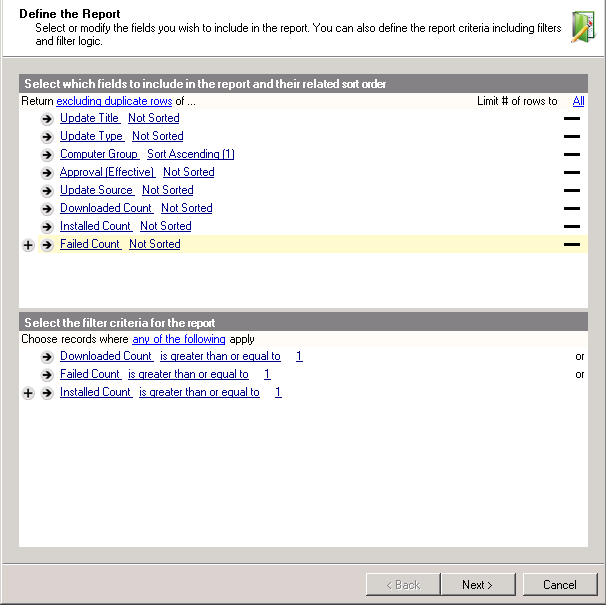Change Failed Count operator 'is greater than or equal to'
This screenshot has height=605, width=606.
(x=188, y=374)
